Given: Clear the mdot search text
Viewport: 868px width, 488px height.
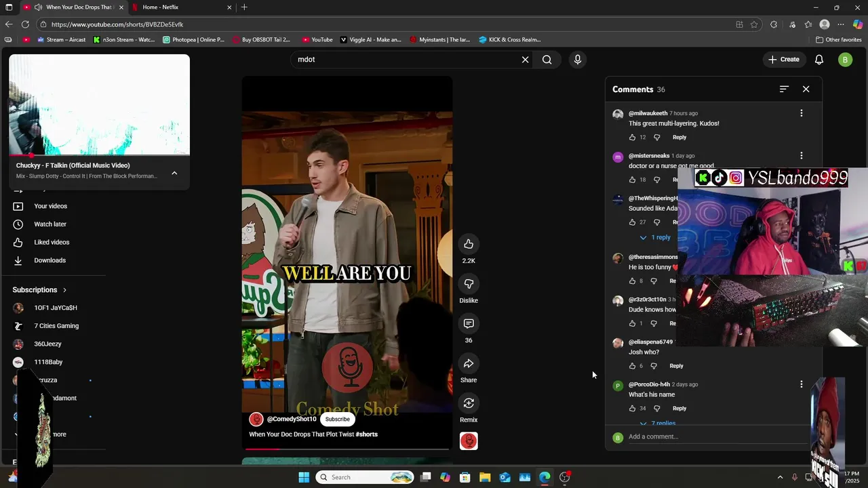Looking at the screenshot, I should pyautogui.click(x=525, y=60).
